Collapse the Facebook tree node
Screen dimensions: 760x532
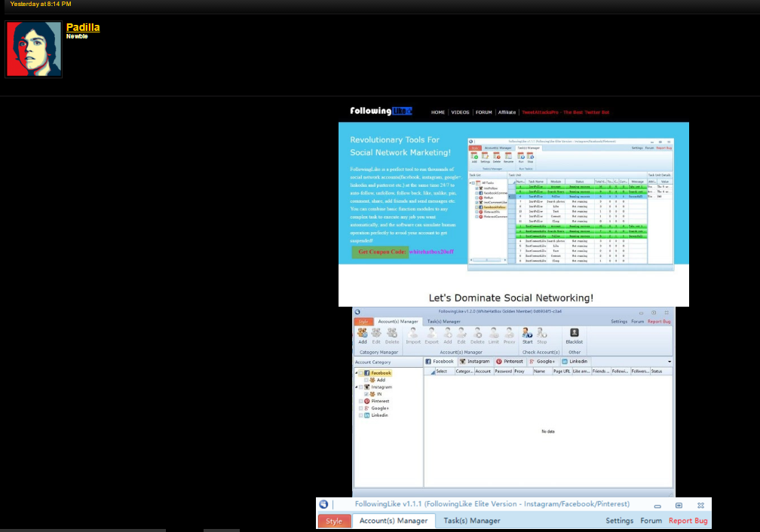coord(356,373)
